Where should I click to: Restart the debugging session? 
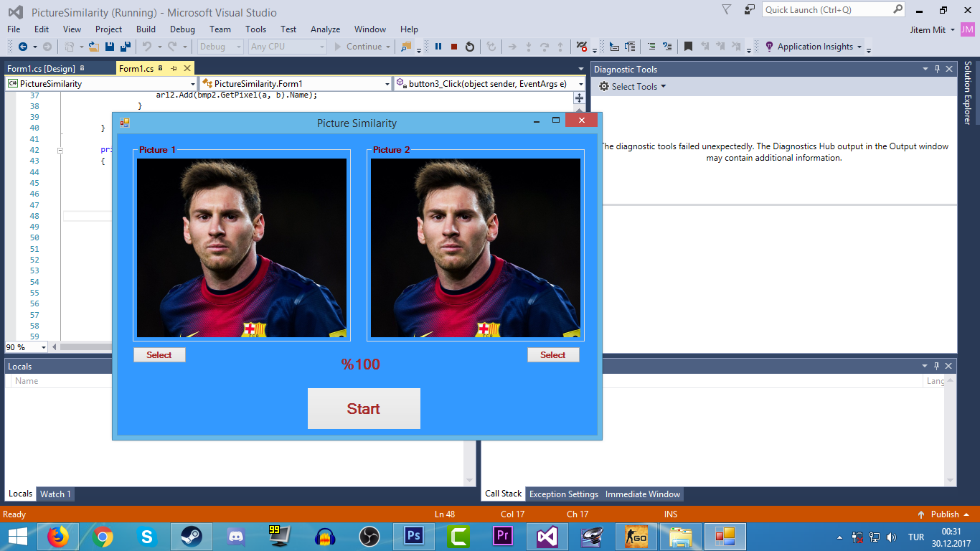470,47
